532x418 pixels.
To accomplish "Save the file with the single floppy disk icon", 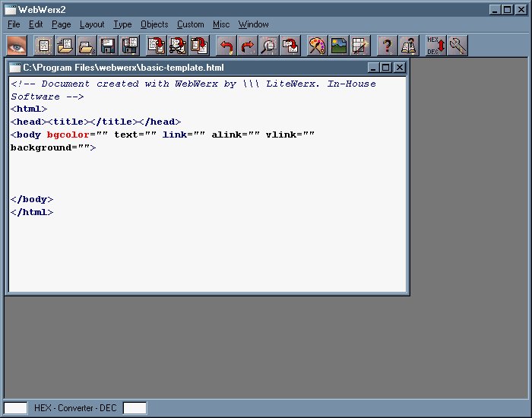I will (x=108, y=45).
